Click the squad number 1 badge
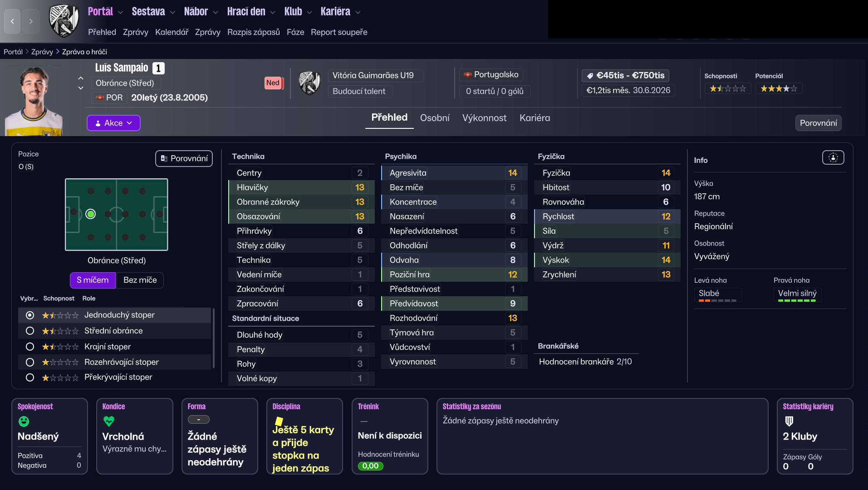The image size is (868, 490). pos(158,68)
